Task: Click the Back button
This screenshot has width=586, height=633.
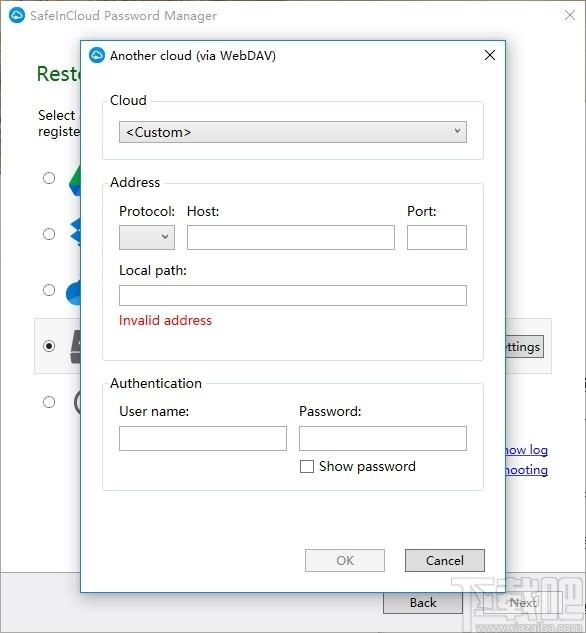Action: coord(423,603)
